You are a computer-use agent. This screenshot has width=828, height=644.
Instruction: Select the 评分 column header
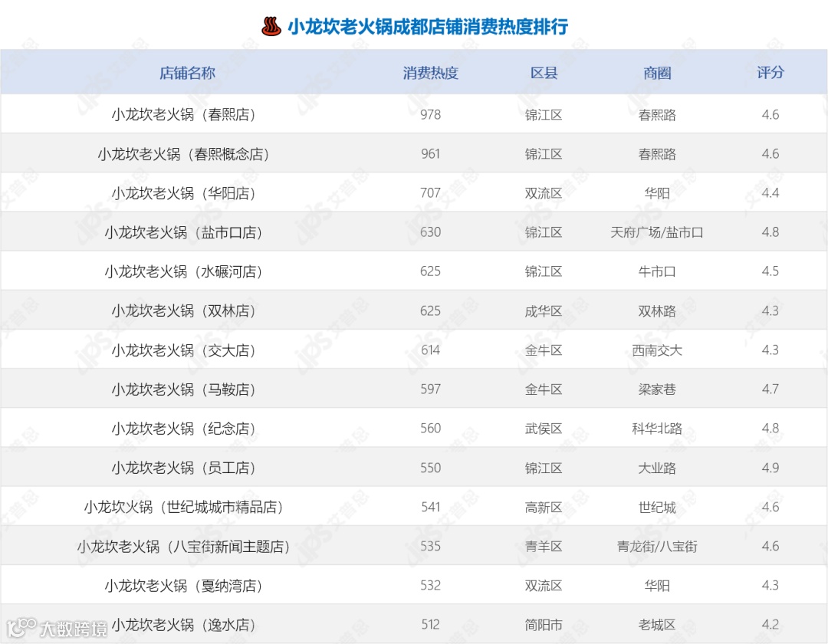pos(770,73)
